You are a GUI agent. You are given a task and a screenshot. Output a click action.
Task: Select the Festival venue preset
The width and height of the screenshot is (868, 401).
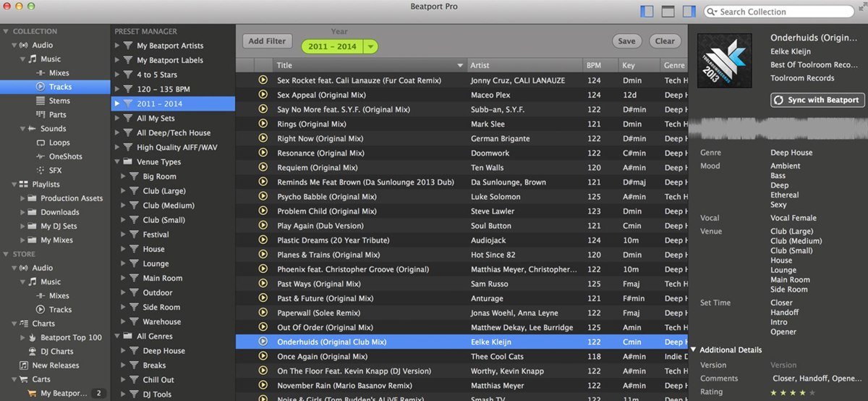pyautogui.click(x=156, y=235)
